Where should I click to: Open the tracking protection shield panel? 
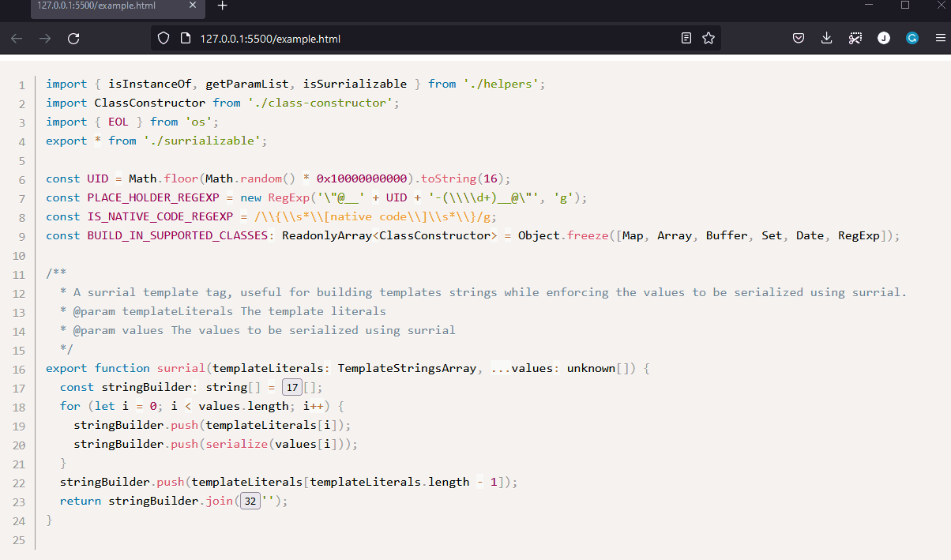163,37
